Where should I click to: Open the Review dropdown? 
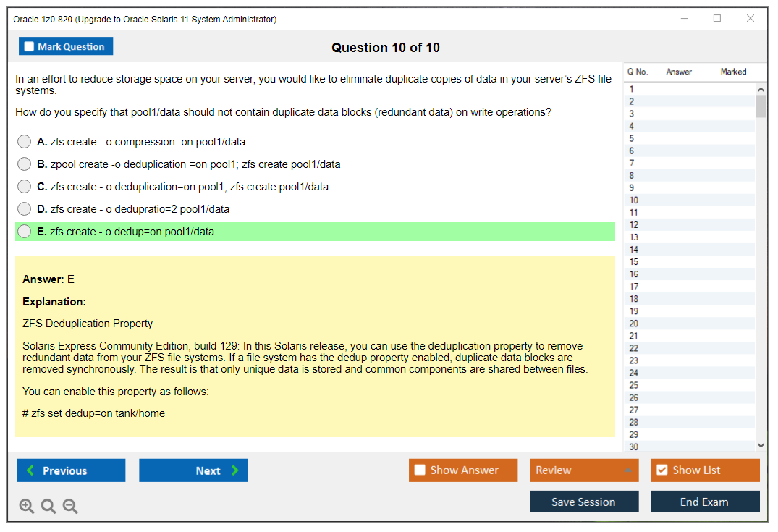[x=584, y=470]
